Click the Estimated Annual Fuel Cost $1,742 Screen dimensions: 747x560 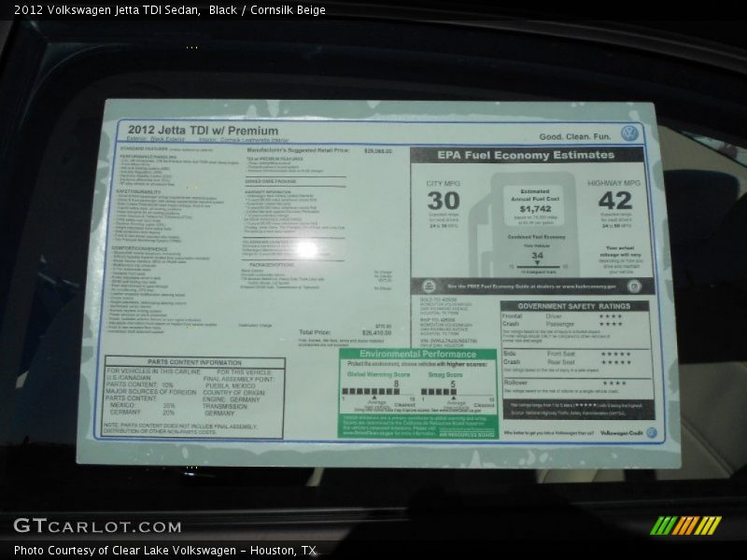click(534, 209)
